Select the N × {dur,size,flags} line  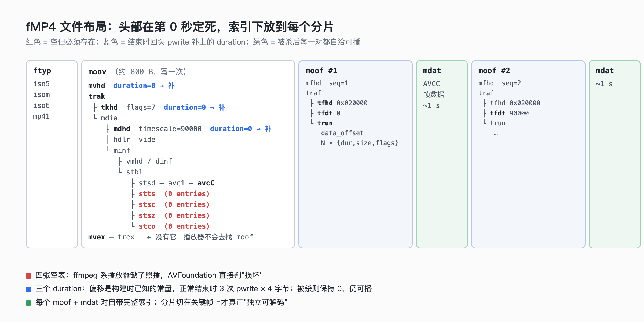coord(360,143)
